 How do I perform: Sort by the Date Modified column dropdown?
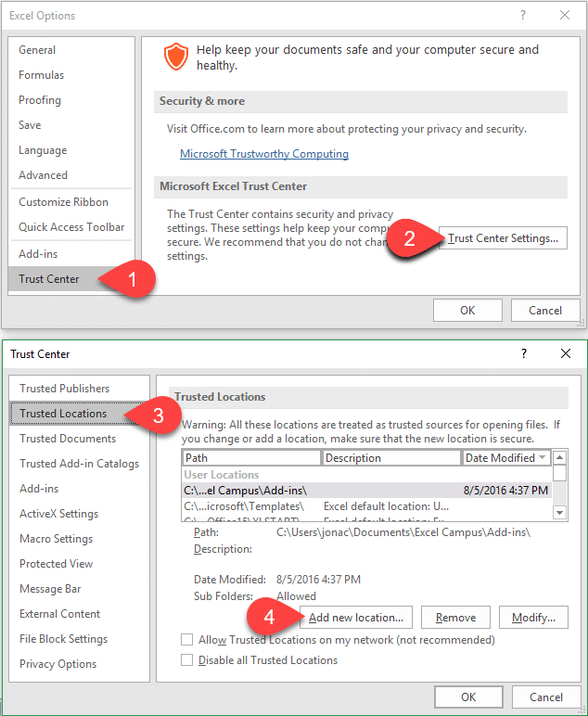pos(542,457)
